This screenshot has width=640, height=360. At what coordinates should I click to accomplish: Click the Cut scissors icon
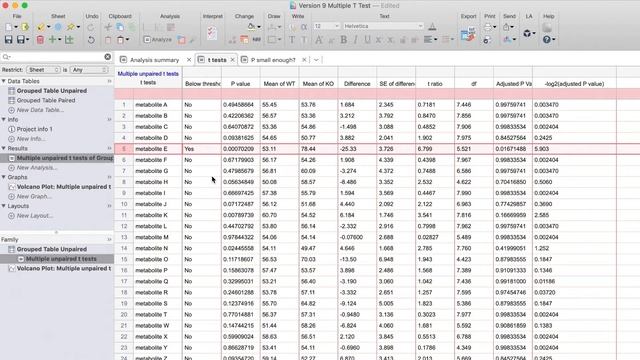[108, 27]
